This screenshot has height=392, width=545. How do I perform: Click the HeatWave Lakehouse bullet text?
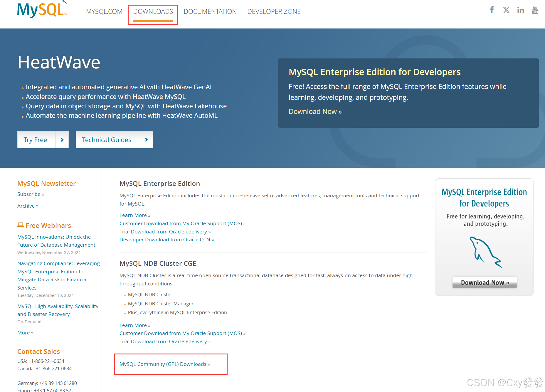point(126,106)
